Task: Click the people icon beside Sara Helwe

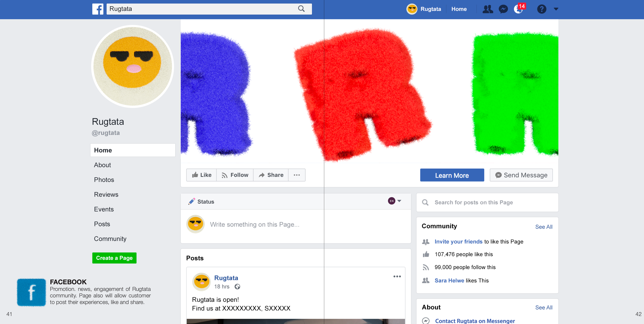Action: pos(425,281)
